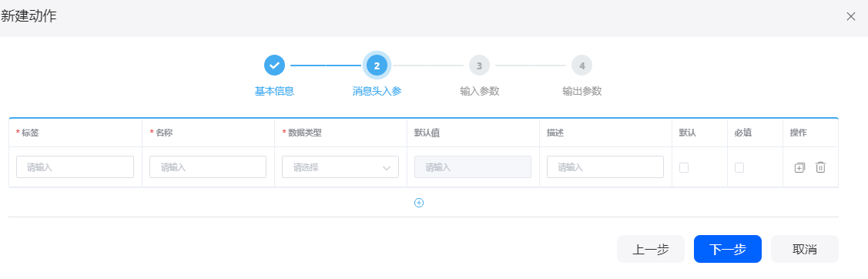Select step 4 circle for 输出参数
868x279 pixels.
pos(581,66)
